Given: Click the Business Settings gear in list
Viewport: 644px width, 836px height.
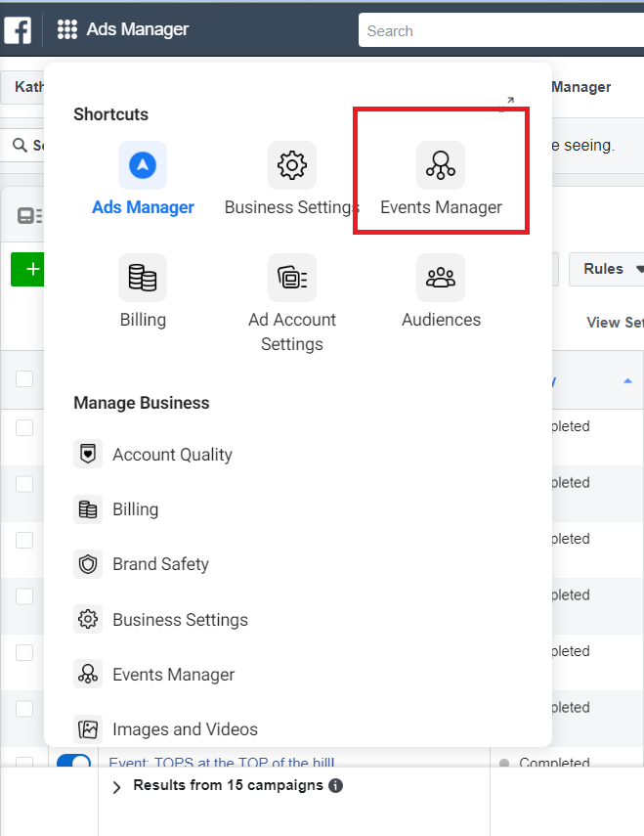Looking at the screenshot, I should click(88, 619).
